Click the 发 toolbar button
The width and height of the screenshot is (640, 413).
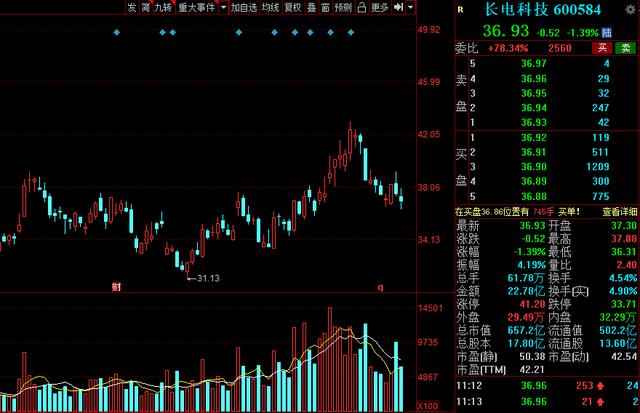(x=131, y=7)
